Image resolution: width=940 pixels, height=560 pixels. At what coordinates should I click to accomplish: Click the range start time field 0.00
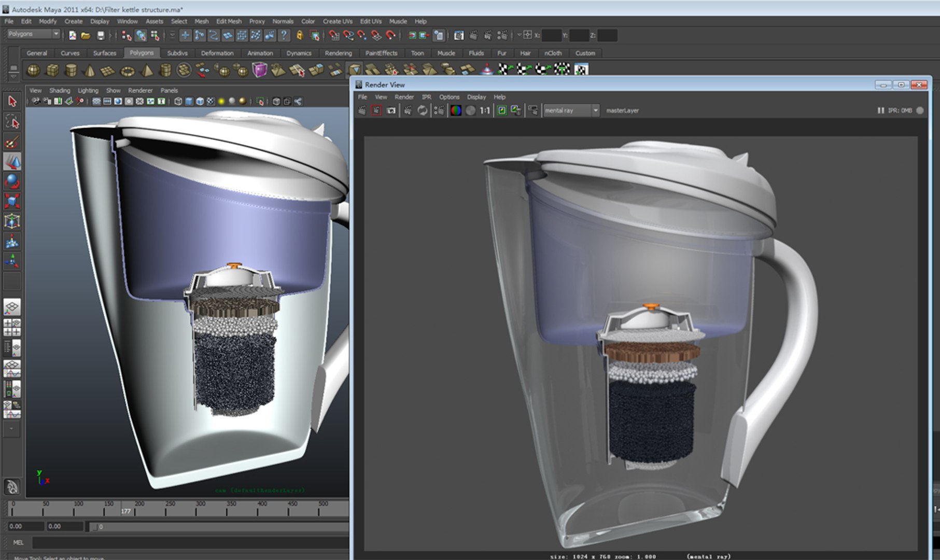pyautogui.click(x=26, y=526)
